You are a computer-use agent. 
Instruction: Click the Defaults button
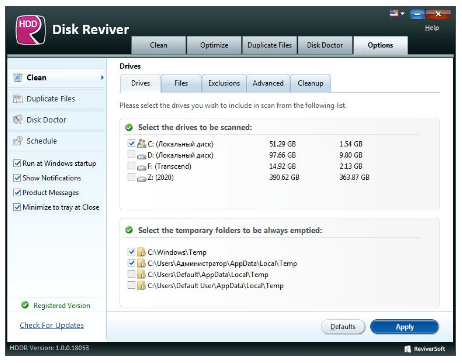pyautogui.click(x=343, y=327)
